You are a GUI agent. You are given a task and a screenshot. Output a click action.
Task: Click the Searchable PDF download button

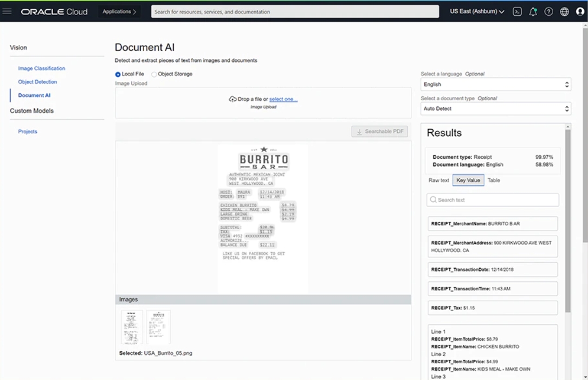coord(379,131)
